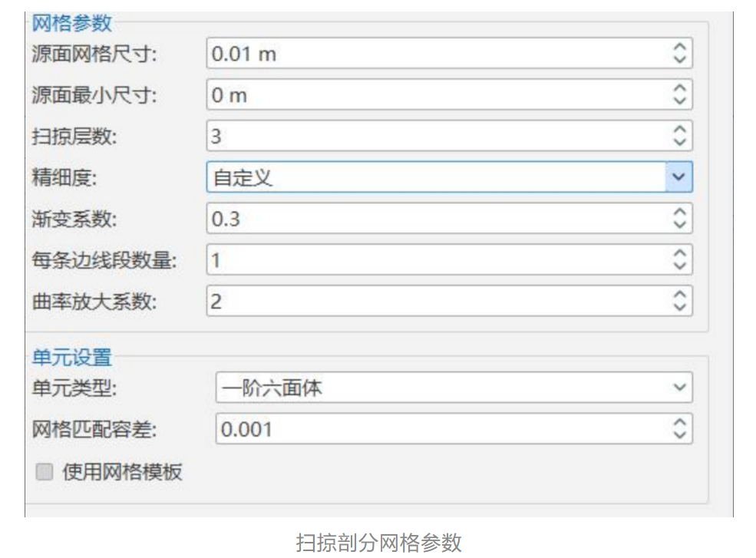Click the 每条边线段数量 stepper arrows
756x558 pixels.
(679, 259)
